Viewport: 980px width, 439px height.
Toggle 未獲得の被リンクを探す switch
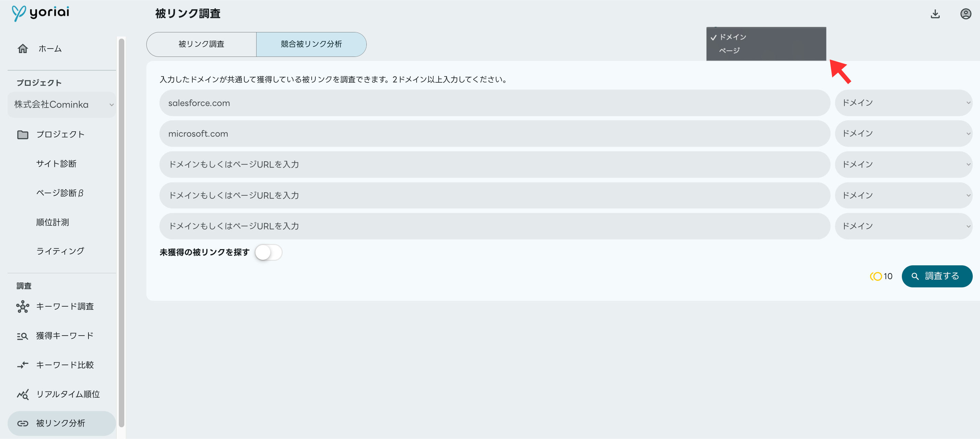[269, 253]
